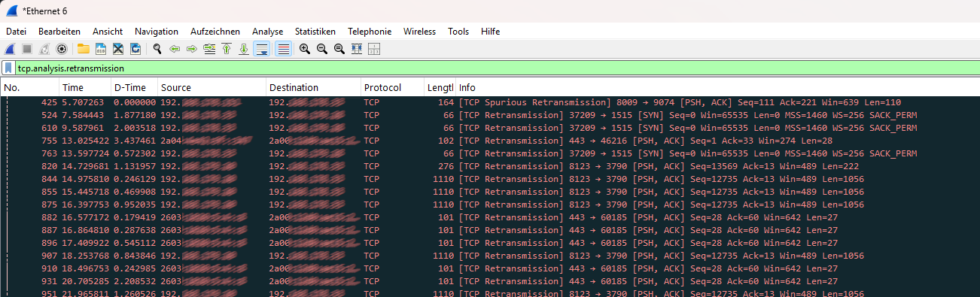980x297 pixels.
Task: Open the Datei menu
Action: pos(16,32)
